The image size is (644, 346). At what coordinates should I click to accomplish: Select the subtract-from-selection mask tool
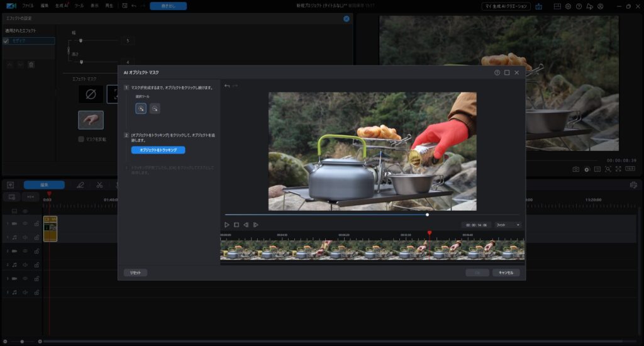[x=155, y=108]
